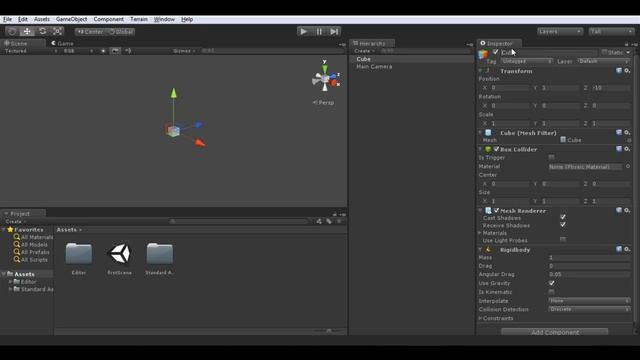Open Transform component help book icon
The width and height of the screenshot is (640, 360).
(x=619, y=71)
